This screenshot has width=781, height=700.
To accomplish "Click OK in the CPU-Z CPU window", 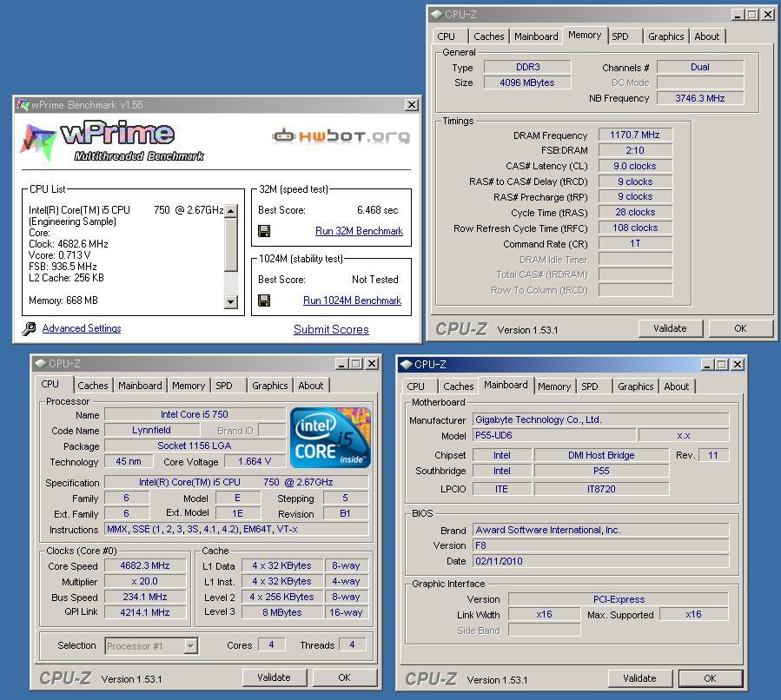I will 344,677.
